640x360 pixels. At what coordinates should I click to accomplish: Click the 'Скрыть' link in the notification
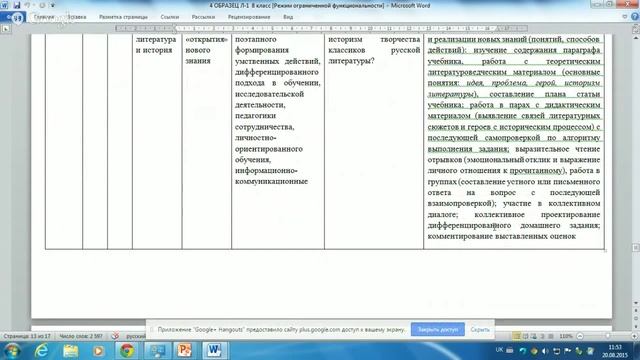tap(480, 329)
